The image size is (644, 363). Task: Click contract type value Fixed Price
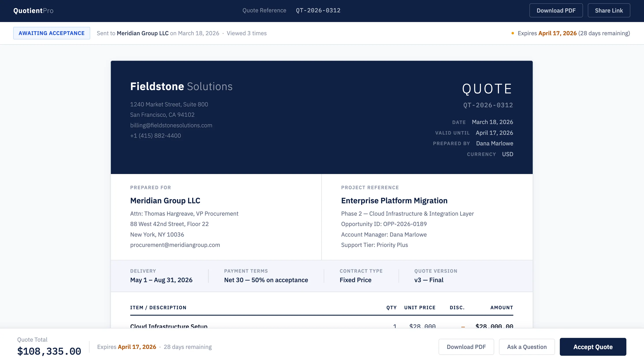click(x=355, y=280)
